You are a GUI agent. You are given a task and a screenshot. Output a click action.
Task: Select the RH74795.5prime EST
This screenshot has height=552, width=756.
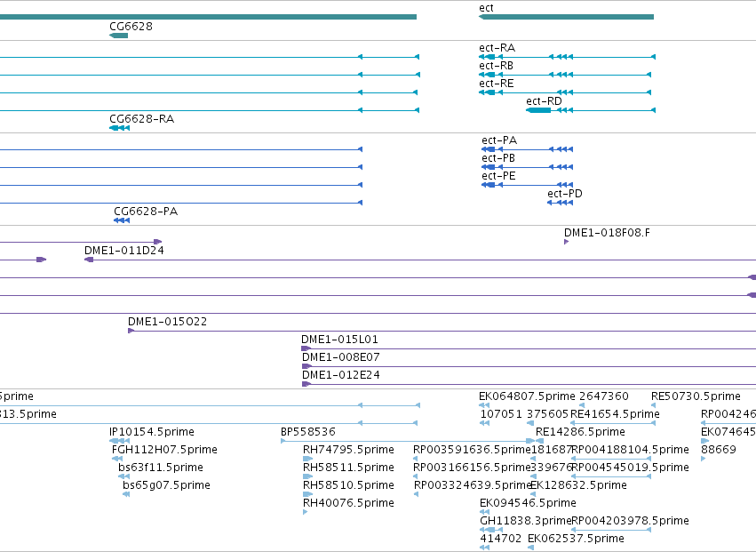[348, 450]
